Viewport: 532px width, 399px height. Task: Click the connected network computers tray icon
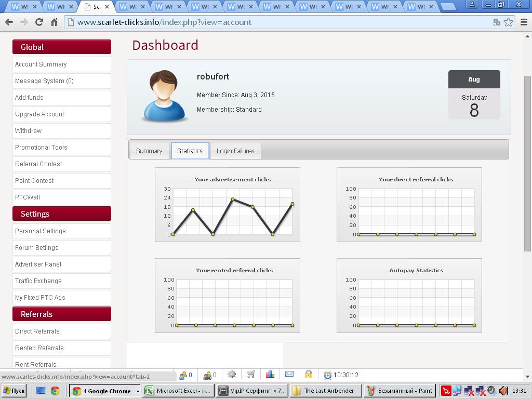click(x=457, y=391)
